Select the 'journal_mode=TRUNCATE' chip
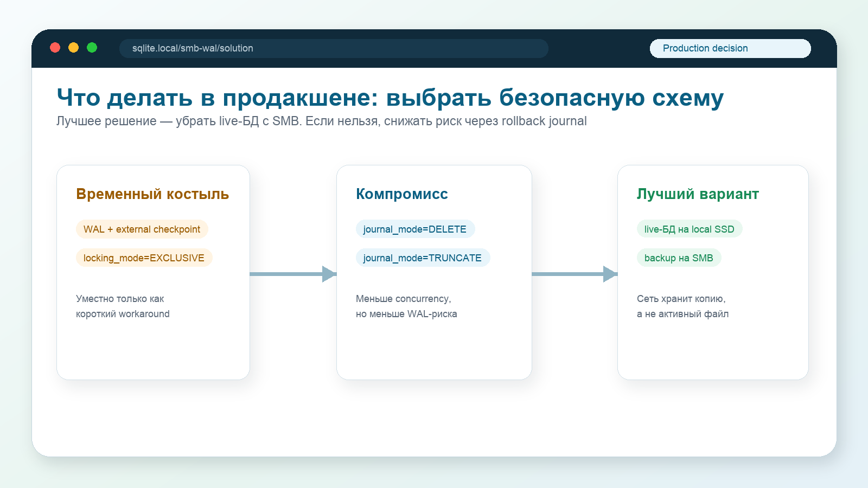 tap(423, 258)
